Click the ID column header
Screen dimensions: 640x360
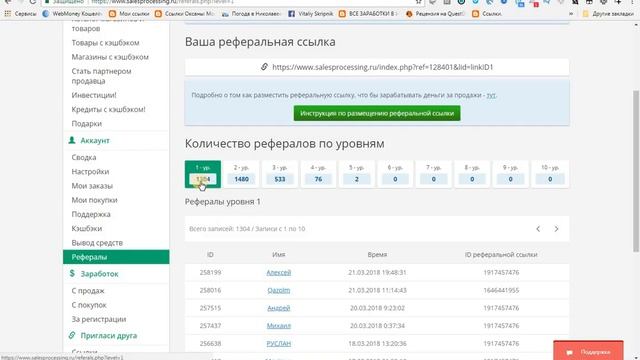coord(210,255)
